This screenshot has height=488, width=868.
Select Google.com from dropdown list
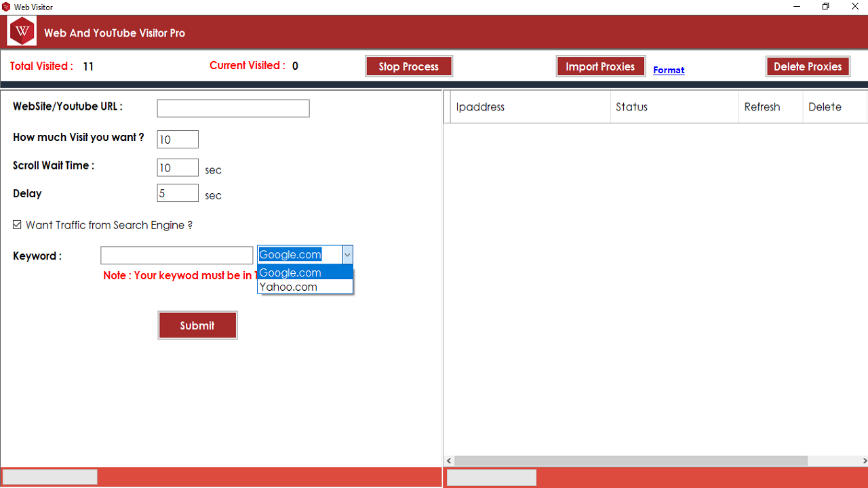pos(305,272)
